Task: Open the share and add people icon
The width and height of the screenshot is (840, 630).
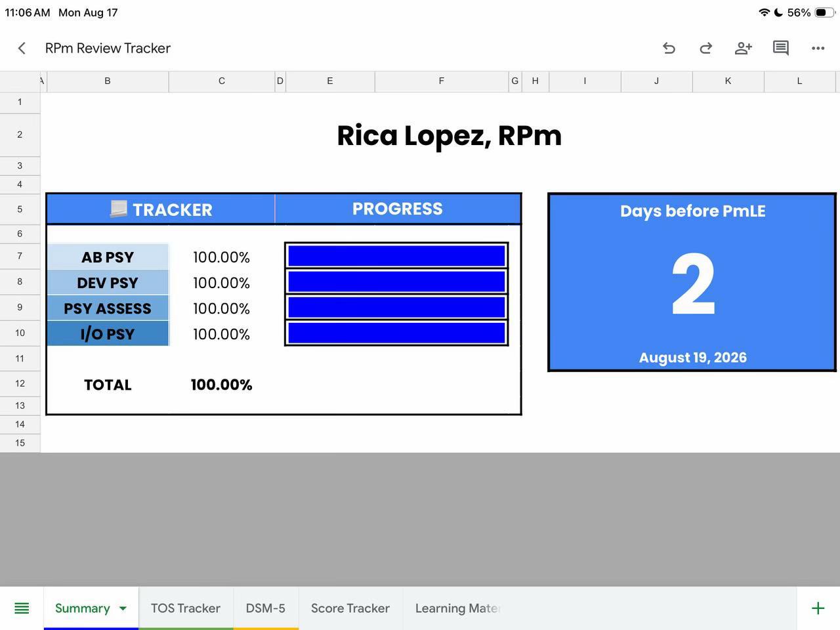Action: (x=743, y=48)
